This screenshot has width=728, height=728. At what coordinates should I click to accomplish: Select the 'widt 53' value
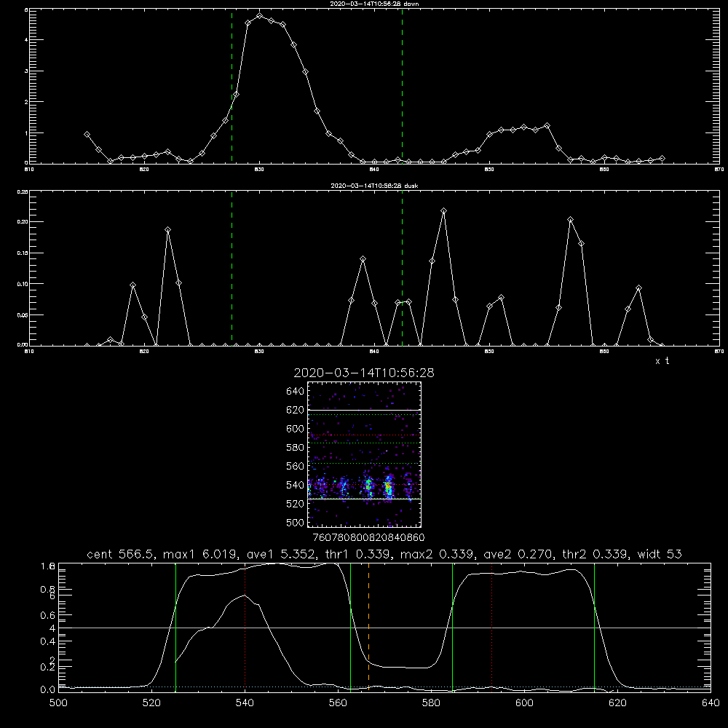click(660, 554)
